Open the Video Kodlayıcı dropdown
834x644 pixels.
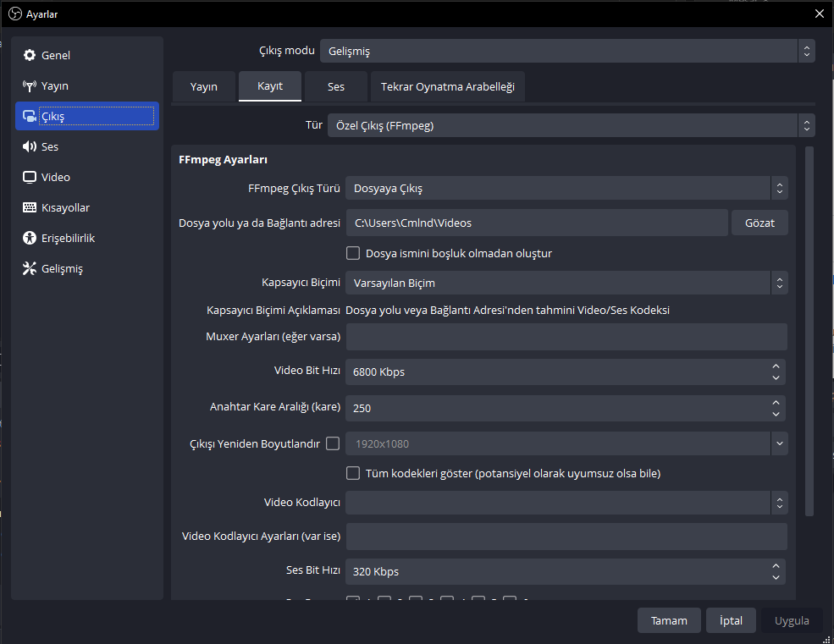566,503
